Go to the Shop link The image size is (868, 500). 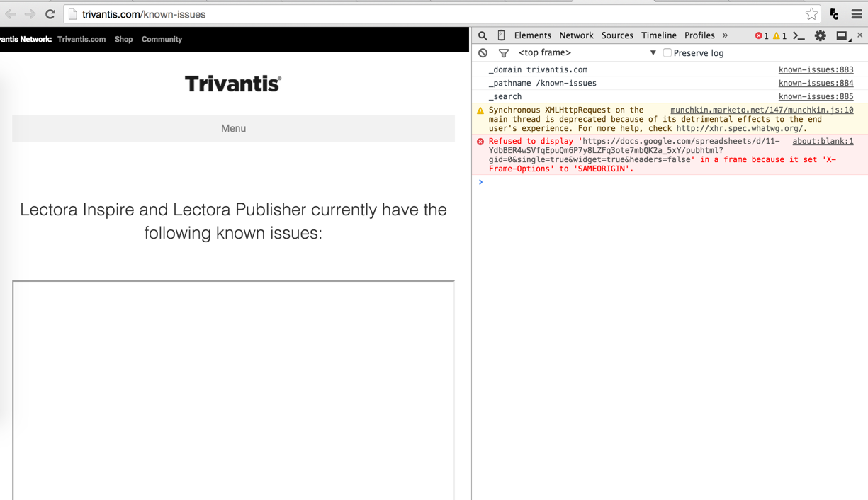(x=124, y=40)
